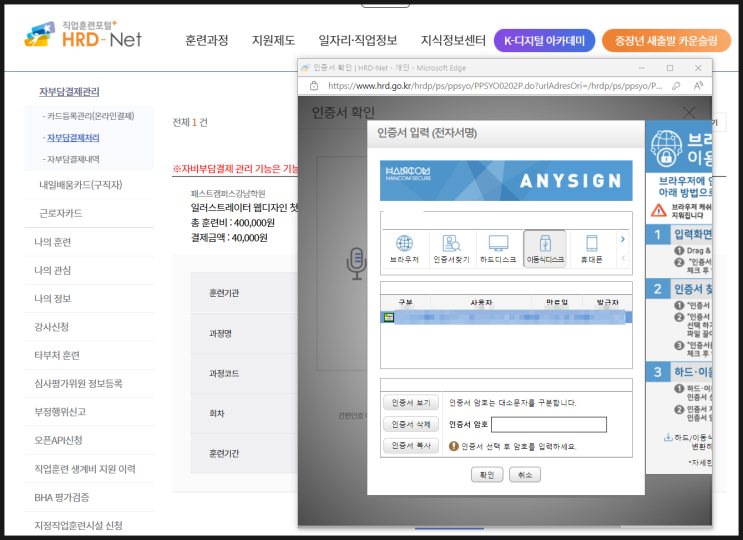
Task: Open 지정직업훈련시설 신청 sidebar menu
Action: click(x=78, y=525)
